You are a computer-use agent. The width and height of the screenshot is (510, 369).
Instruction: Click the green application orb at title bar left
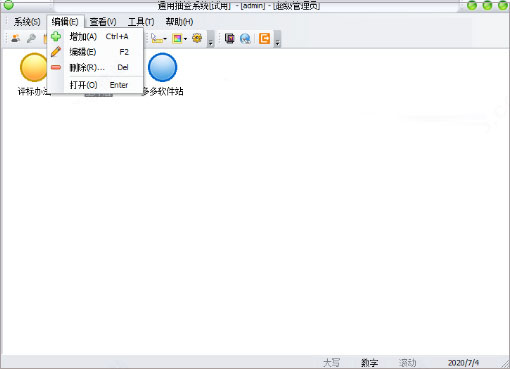click(9, 5)
